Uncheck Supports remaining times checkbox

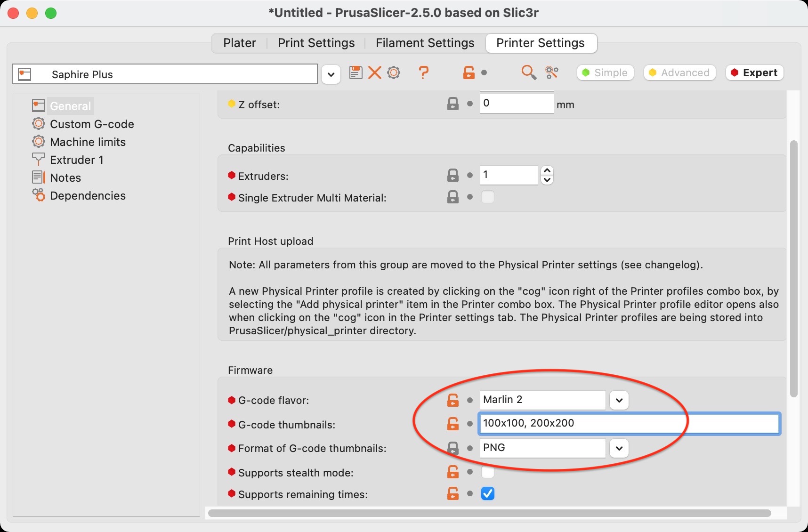pos(487,493)
